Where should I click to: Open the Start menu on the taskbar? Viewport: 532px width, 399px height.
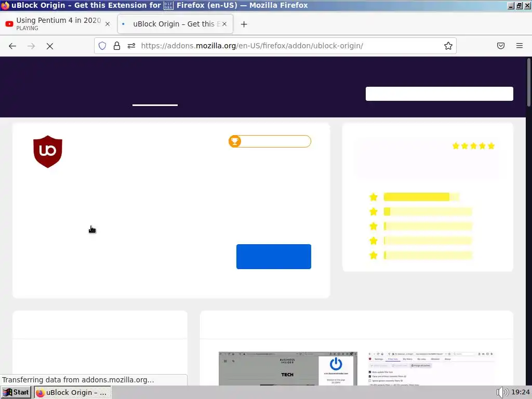click(x=16, y=392)
